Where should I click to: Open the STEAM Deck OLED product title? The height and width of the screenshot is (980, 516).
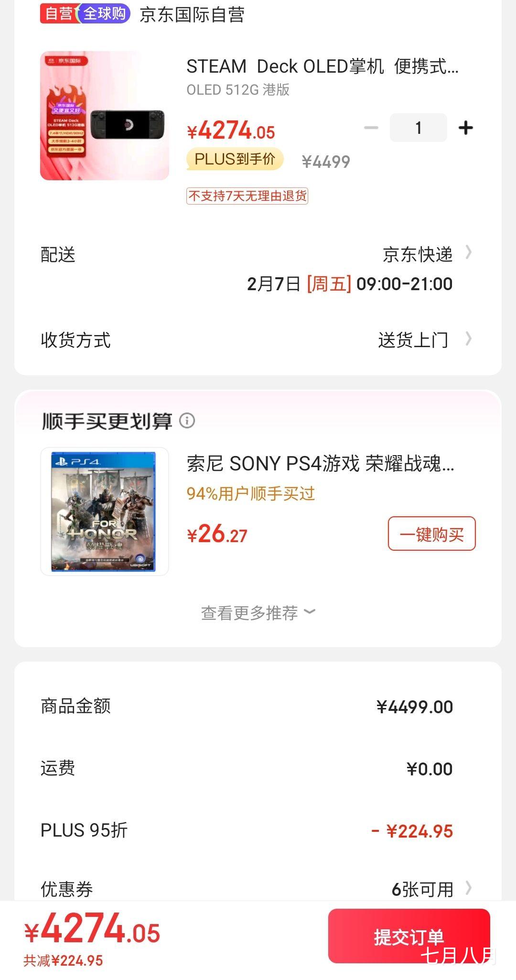point(322,66)
